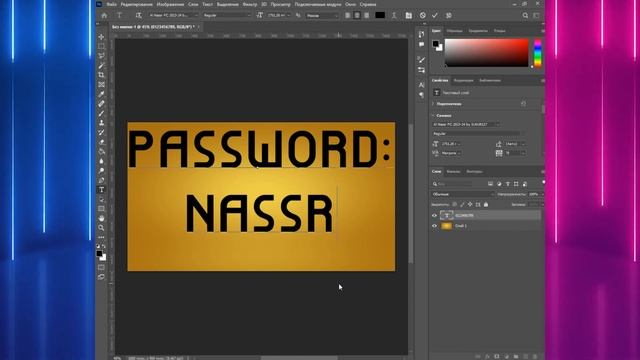This screenshot has width=640, height=360.
Task: Center text in options bar
Action: pyautogui.click(x=357, y=15)
